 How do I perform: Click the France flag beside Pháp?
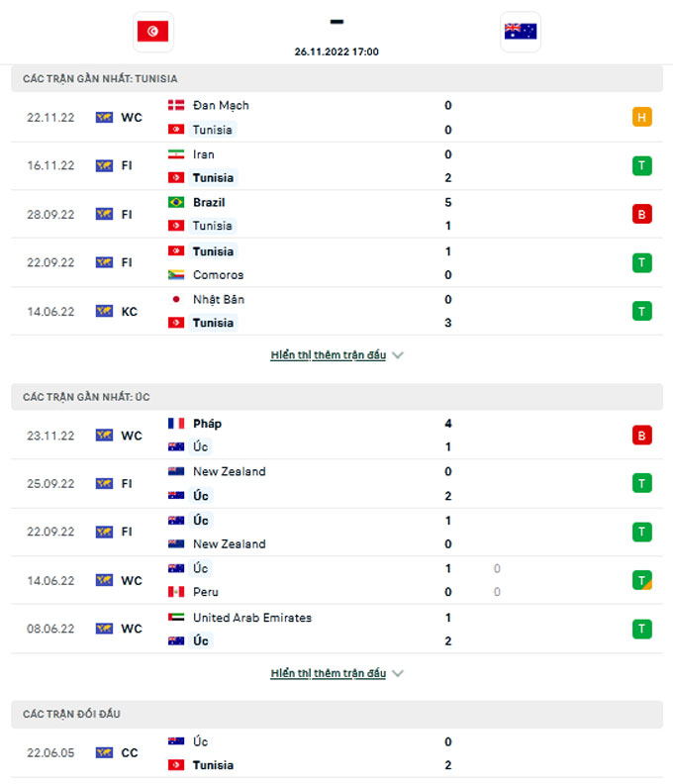coord(176,424)
